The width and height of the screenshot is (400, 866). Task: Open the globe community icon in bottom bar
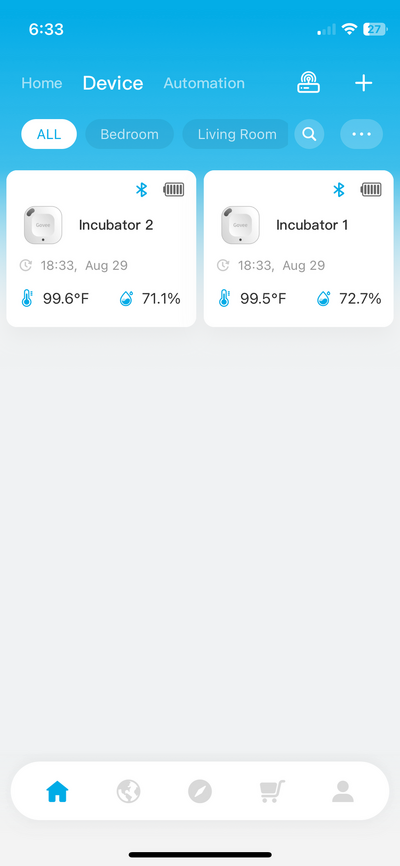tap(128, 791)
